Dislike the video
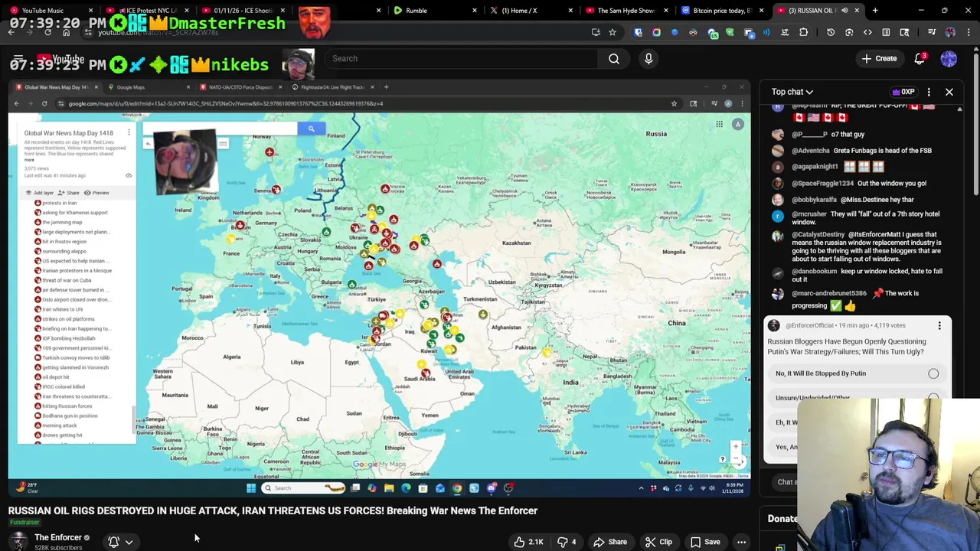 point(567,542)
